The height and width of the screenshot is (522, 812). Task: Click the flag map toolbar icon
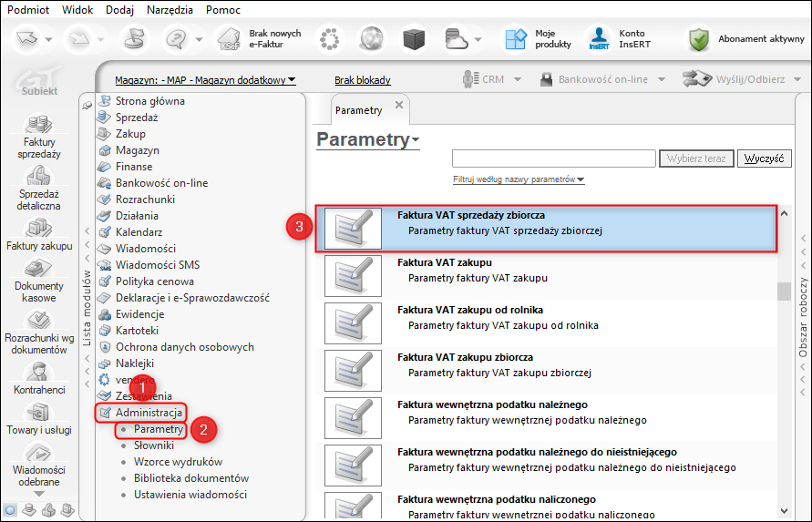[134, 39]
